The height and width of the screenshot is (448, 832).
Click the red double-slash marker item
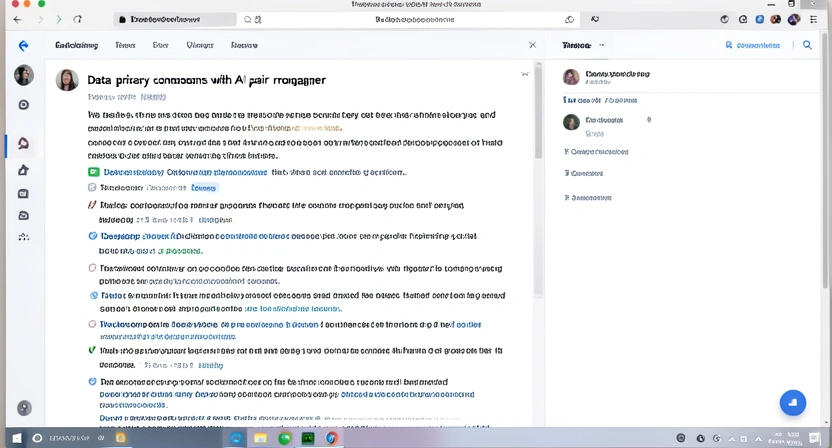point(92,205)
